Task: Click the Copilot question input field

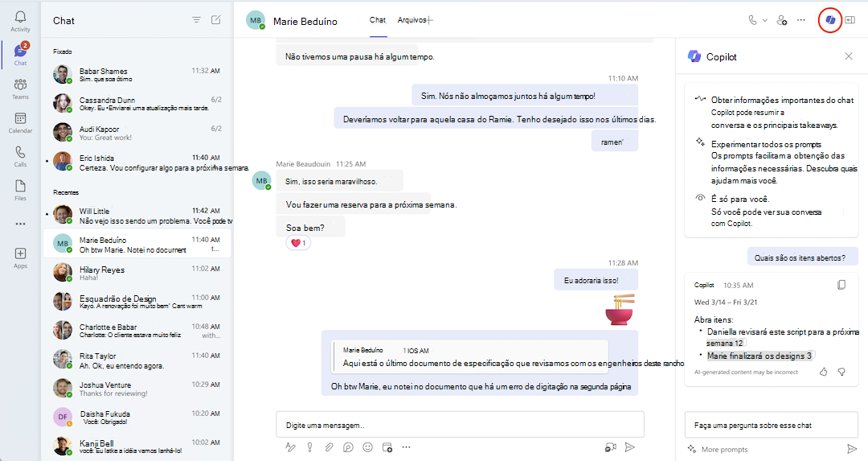Action: (771, 426)
